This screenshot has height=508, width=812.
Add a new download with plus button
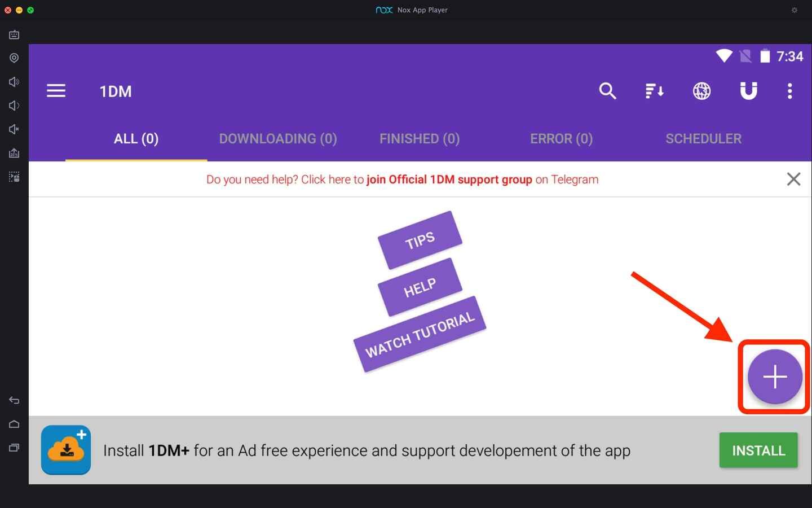coord(775,376)
